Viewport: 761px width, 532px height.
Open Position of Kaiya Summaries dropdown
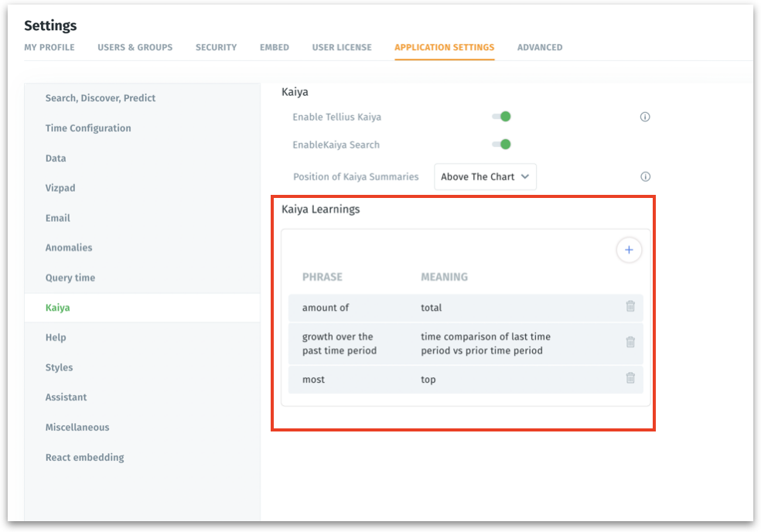point(485,176)
